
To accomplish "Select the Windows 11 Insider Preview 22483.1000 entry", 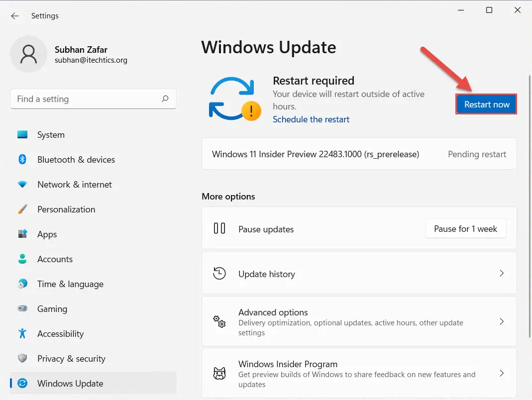I will [359, 154].
